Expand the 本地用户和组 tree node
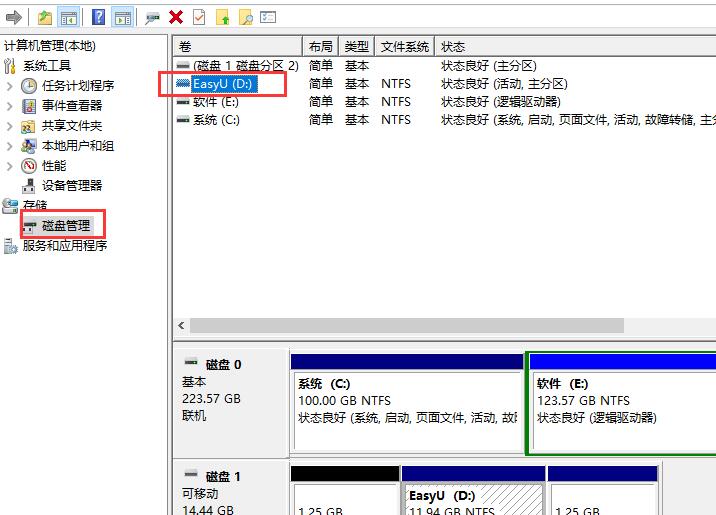716x515 pixels. pos(10,146)
